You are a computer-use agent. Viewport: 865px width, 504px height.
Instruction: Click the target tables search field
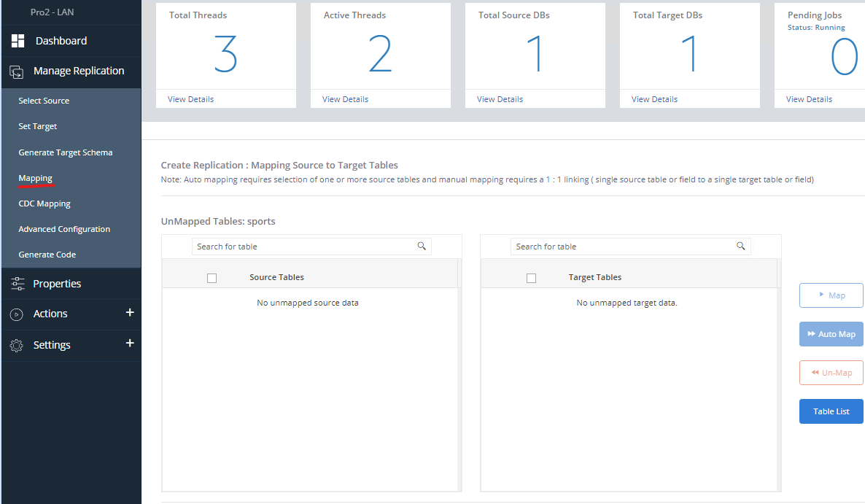point(631,247)
